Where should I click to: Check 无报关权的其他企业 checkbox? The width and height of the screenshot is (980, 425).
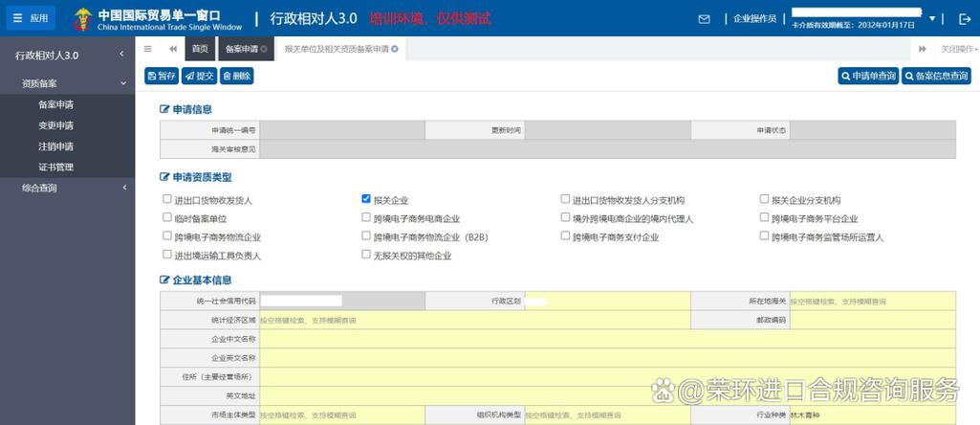[x=366, y=254]
